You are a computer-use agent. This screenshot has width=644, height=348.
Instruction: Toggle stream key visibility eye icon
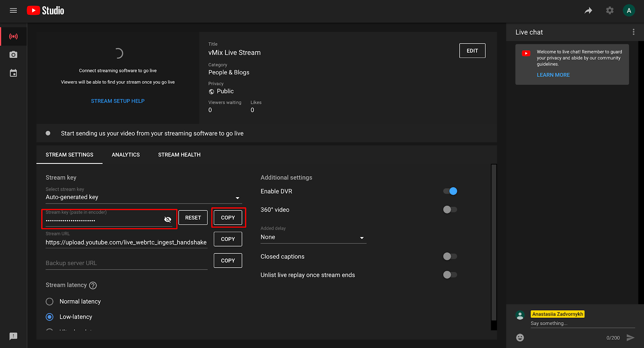[168, 219]
